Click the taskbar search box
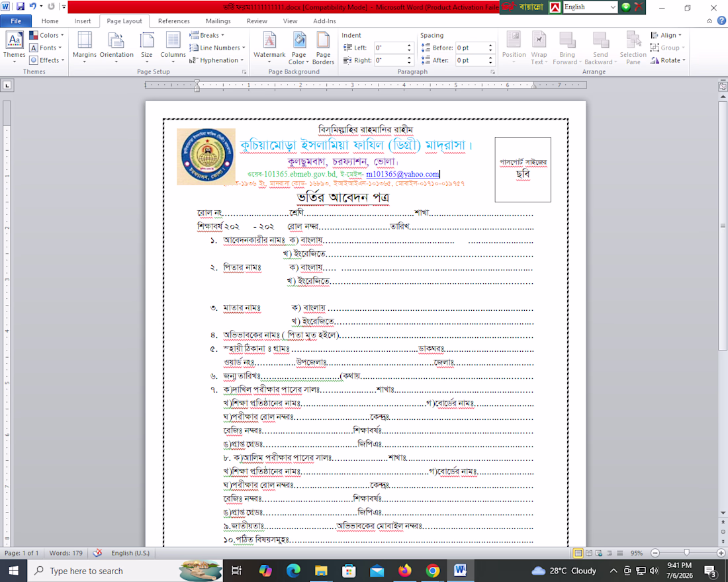 tap(125, 570)
